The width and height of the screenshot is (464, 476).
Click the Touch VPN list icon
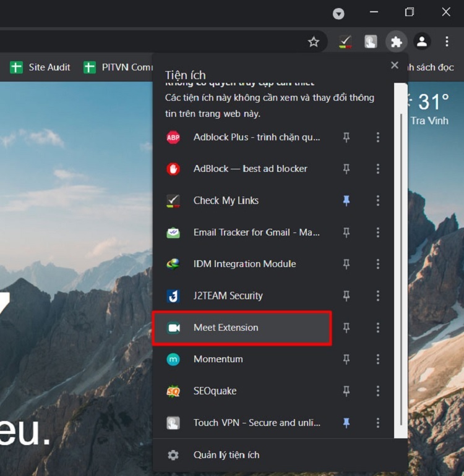[173, 423]
